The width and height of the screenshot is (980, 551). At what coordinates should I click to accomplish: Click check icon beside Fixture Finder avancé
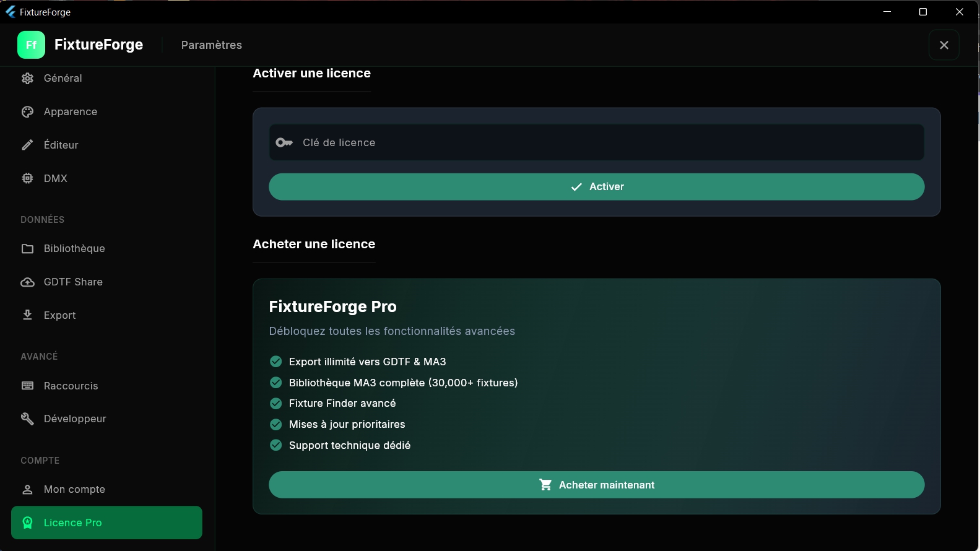[276, 403]
